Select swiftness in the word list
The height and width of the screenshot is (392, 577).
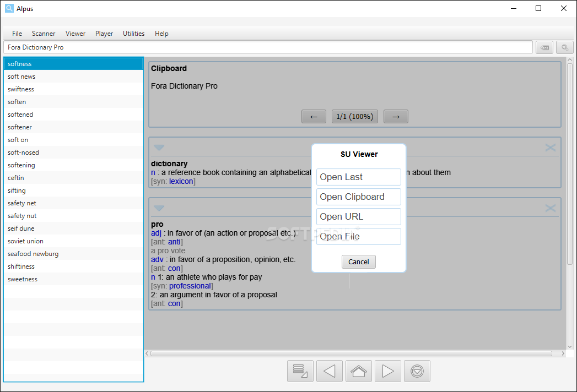[74, 89]
